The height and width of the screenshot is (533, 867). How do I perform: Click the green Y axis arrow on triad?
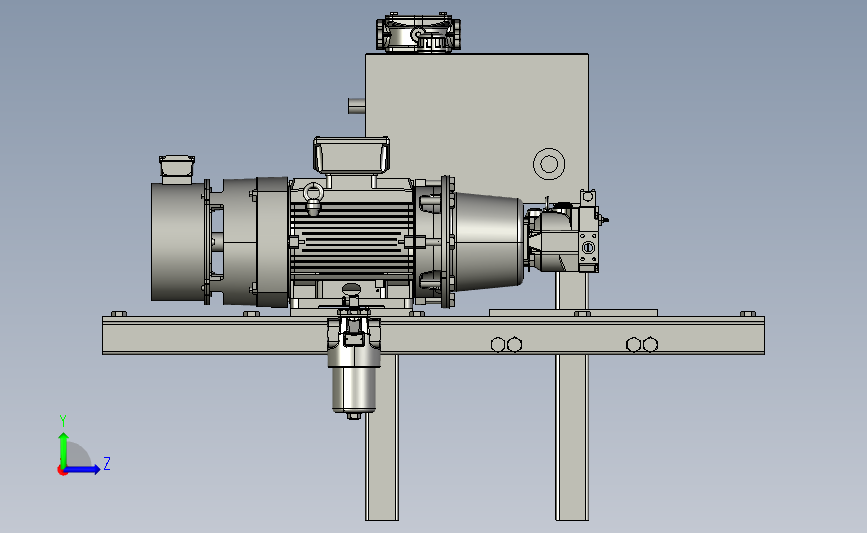click(x=64, y=450)
